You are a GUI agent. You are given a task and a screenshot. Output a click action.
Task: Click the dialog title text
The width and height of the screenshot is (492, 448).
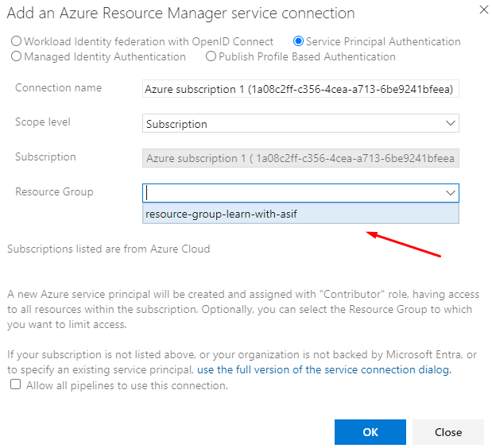pyautogui.click(x=181, y=14)
